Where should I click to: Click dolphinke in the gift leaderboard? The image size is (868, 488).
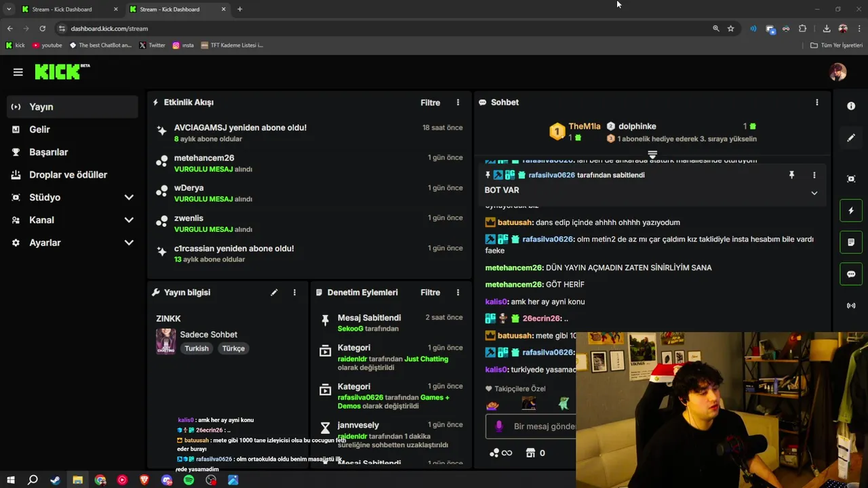(x=637, y=127)
